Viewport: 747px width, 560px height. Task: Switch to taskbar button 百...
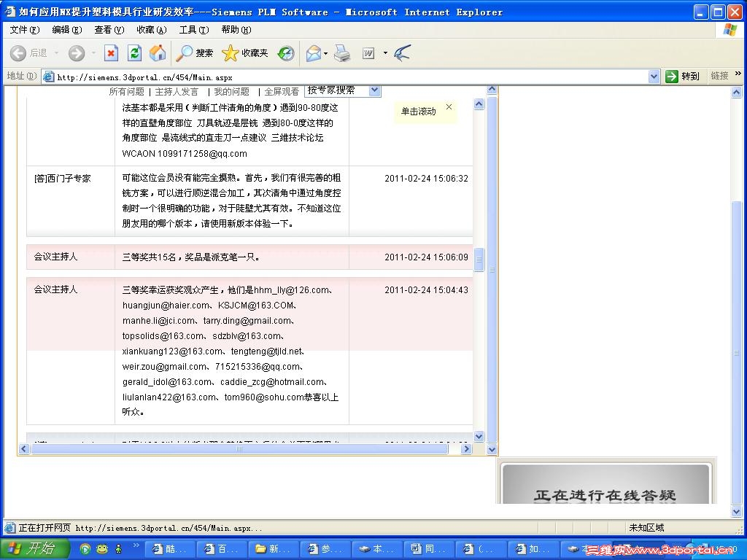pyautogui.click(x=221, y=549)
